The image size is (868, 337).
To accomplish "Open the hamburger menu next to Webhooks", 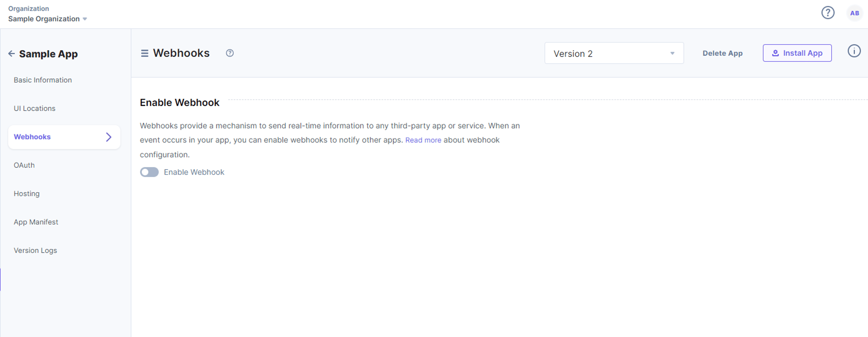I will click(x=145, y=53).
